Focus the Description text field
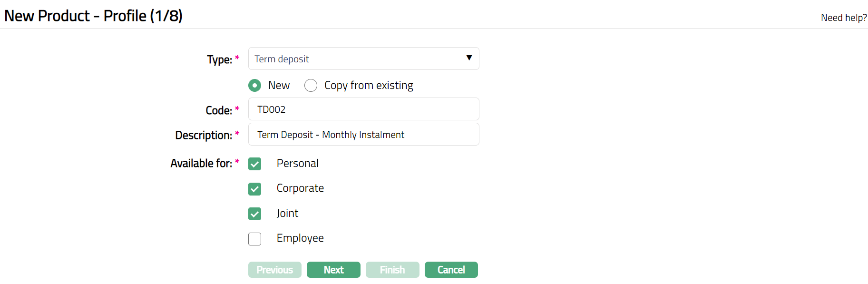868x284 pixels. [x=363, y=135]
